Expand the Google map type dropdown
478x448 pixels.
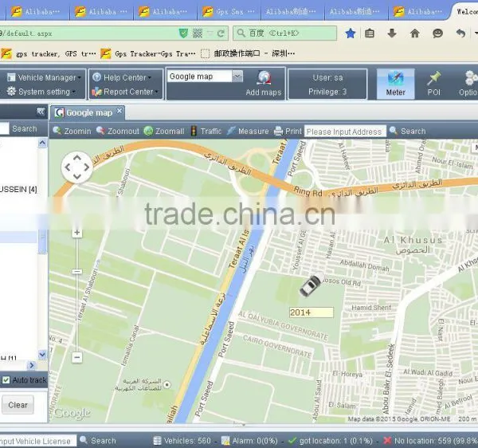[237, 77]
